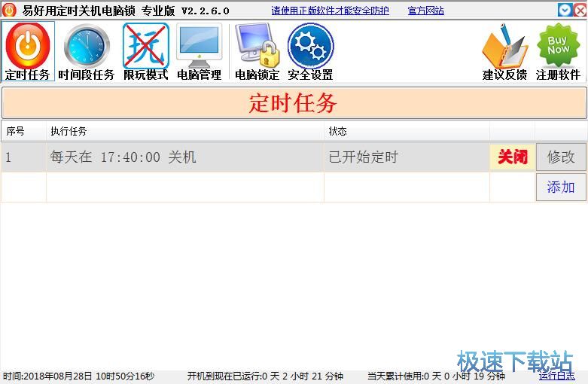Visit the 官方网站 link
The width and height of the screenshot is (588, 384).
(x=425, y=11)
